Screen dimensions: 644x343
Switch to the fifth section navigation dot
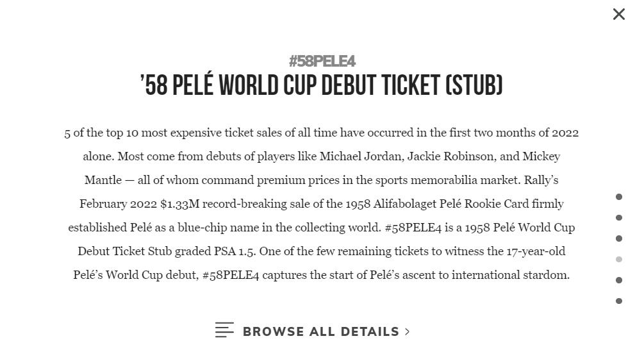(x=619, y=280)
